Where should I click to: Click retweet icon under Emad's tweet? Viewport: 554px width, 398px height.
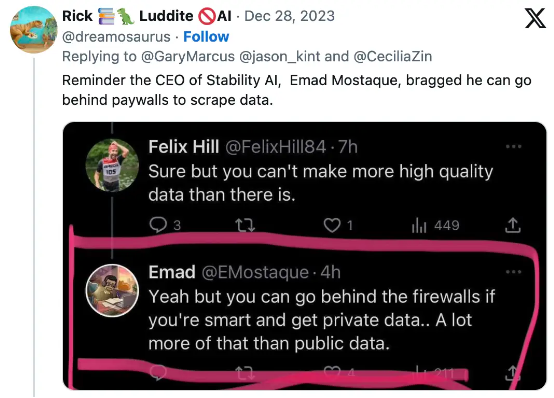245,372
